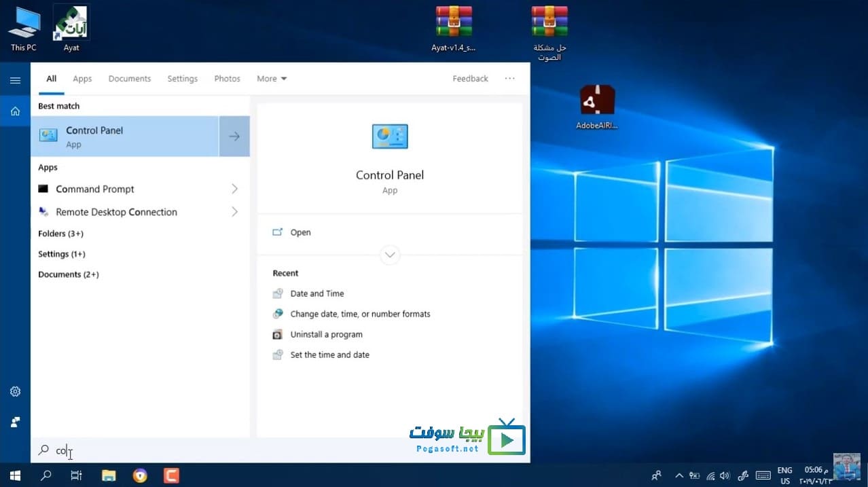Click the large Control Panel preview icon
The image size is (868, 487).
(x=390, y=137)
